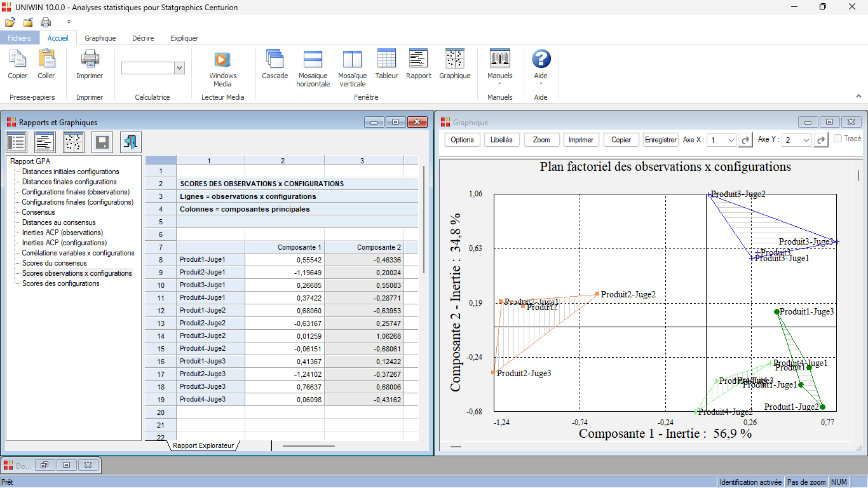Toggle the Tracé checkbox
Viewport: 868px width, 488px height.
click(838, 139)
